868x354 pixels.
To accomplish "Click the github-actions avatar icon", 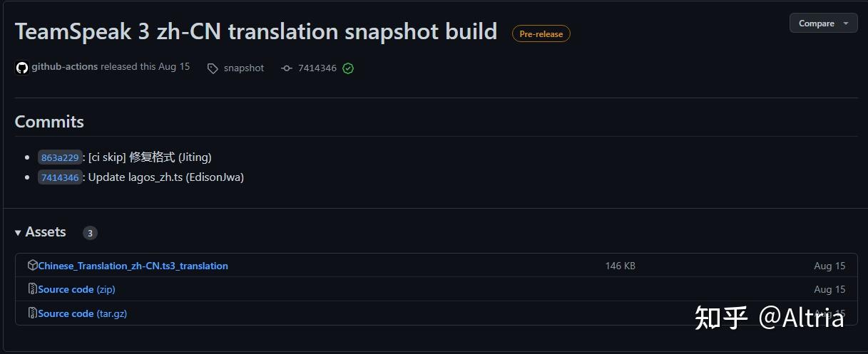I will click(22, 68).
